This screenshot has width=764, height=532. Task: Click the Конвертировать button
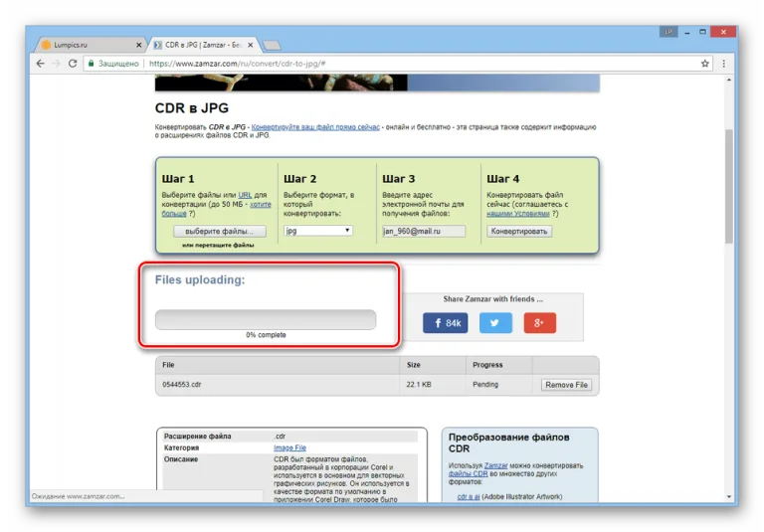[x=519, y=231]
